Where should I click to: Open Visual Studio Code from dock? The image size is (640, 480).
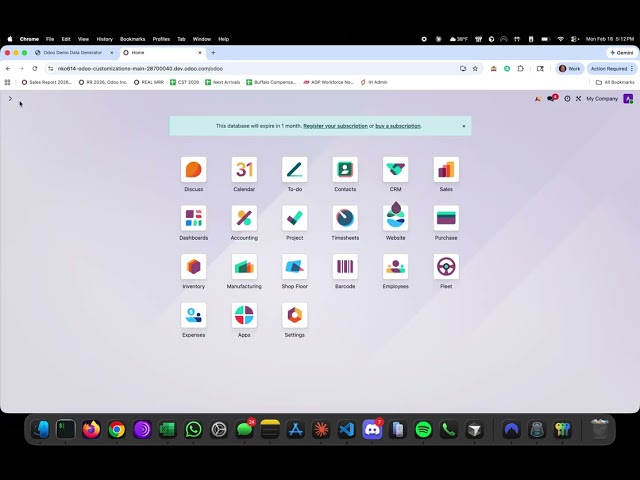[x=347, y=429]
